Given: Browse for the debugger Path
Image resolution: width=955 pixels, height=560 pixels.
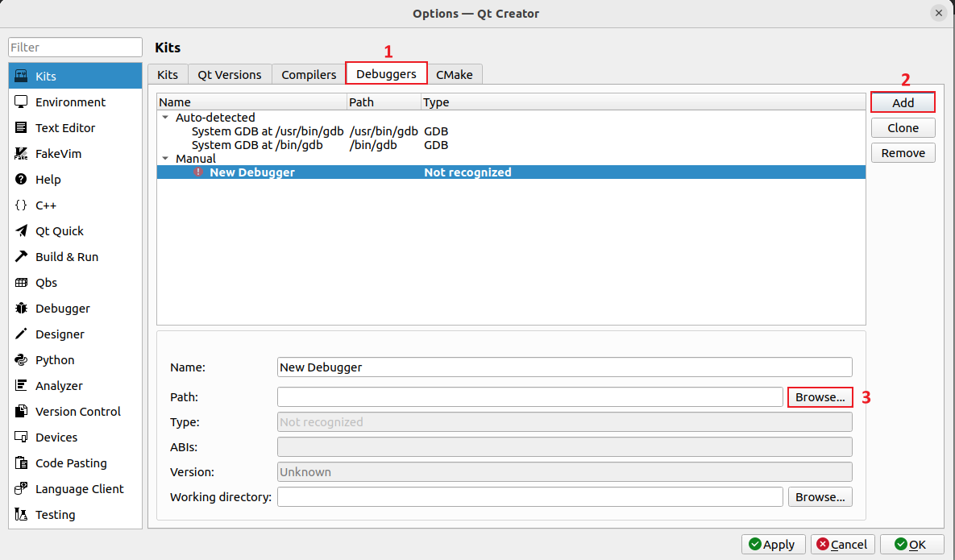Looking at the screenshot, I should click(x=820, y=397).
